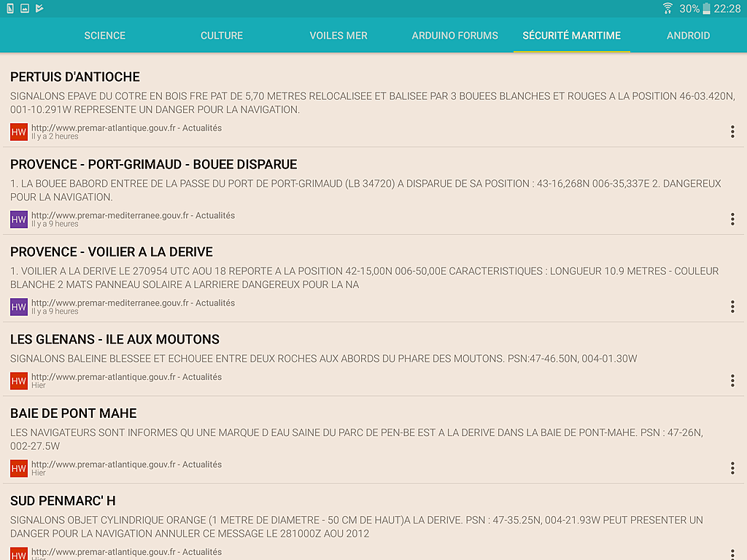Tap the device notification icon in status bar
The width and height of the screenshot is (747, 560).
tap(10, 8)
